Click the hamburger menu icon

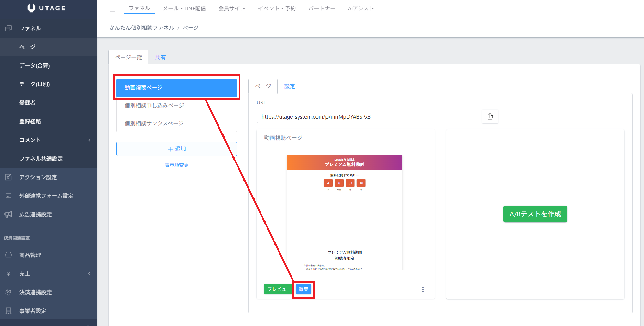113,9
